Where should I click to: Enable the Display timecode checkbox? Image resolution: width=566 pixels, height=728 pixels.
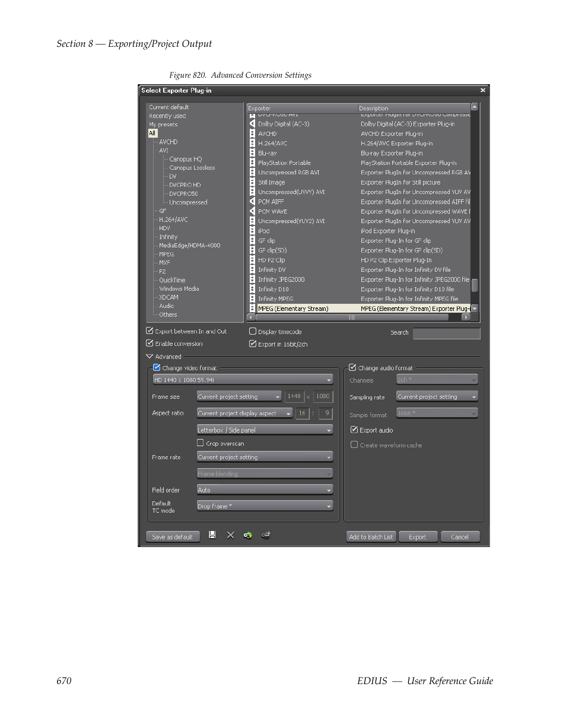(253, 332)
